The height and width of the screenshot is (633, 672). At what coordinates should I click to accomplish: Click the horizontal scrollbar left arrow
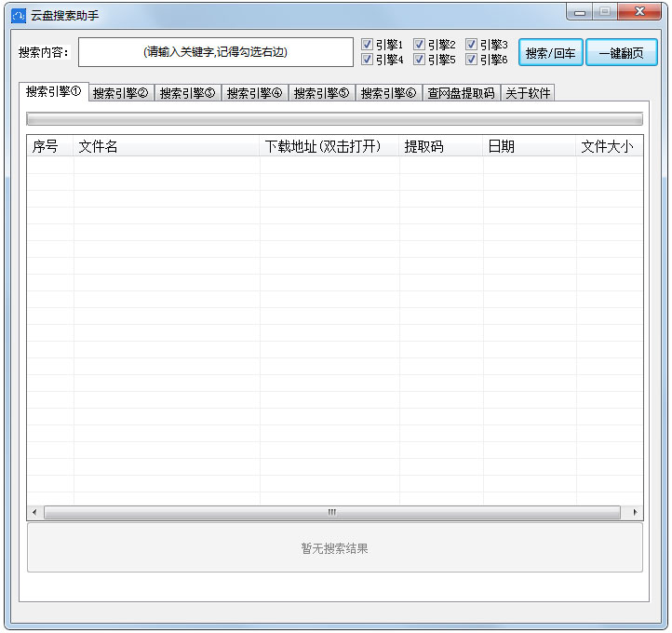(x=34, y=512)
